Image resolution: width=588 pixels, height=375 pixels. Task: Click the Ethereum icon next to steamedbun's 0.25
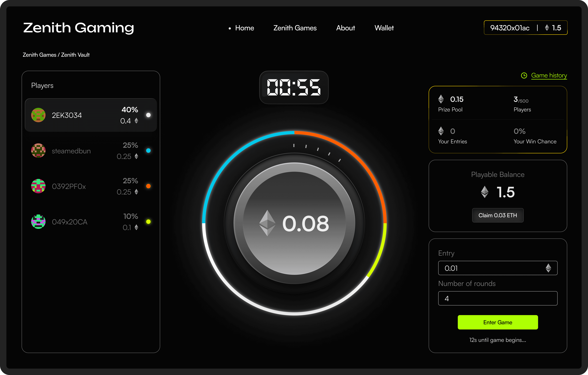(x=137, y=156)
